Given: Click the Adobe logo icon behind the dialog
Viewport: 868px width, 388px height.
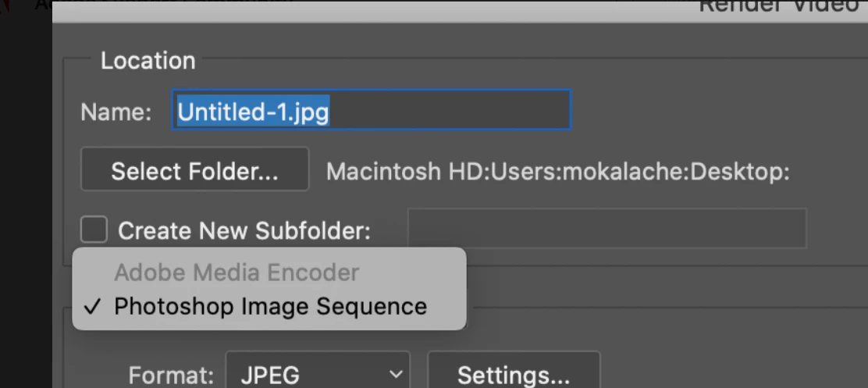Looking at the screenshot, I should [x=5, y=5].
